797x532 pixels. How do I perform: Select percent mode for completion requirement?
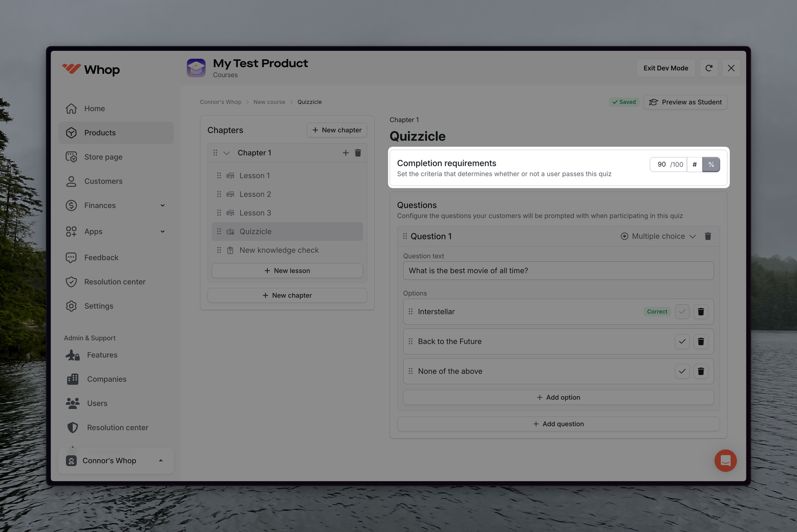[x=711, y=164]
